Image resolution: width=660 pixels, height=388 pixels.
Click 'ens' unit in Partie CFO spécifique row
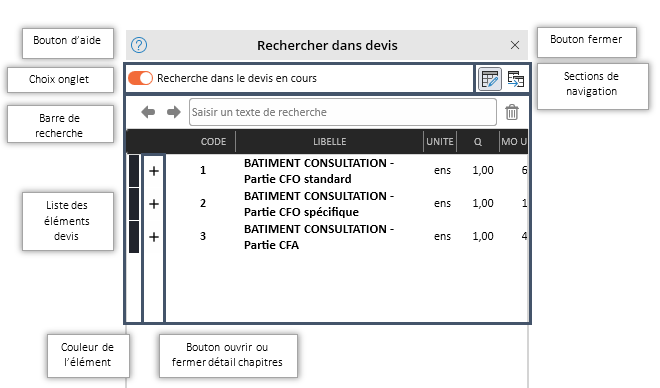point(442,203)
